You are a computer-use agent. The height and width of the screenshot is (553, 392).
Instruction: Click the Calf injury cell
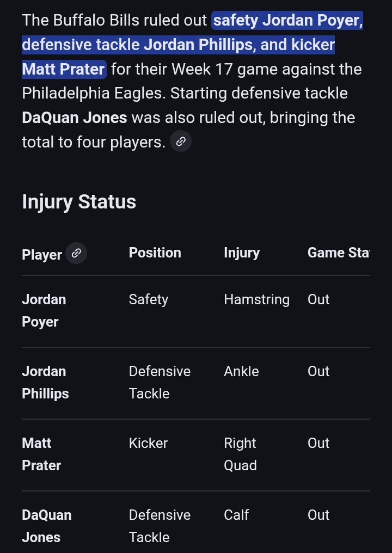[236, 515]
